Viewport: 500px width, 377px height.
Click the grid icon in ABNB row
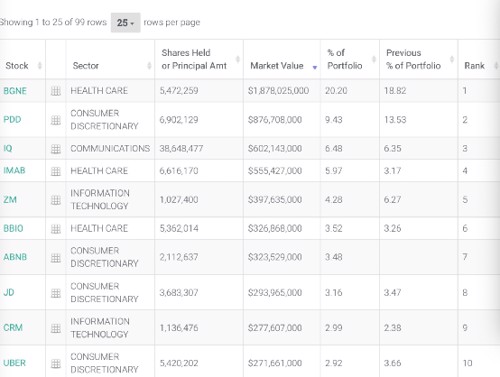coord(56,258)
